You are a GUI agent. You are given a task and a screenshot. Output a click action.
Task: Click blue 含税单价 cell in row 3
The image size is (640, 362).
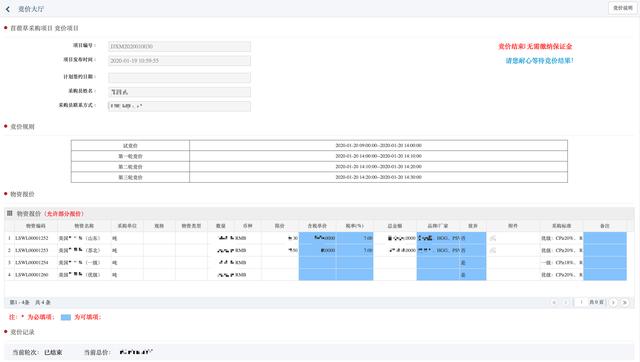click(x=318, y=262)
